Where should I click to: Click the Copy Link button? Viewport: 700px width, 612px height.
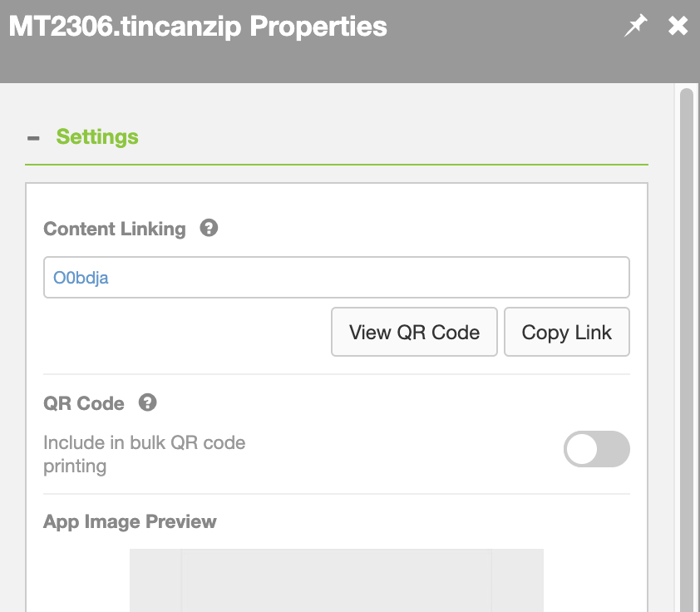click(567, 332)
